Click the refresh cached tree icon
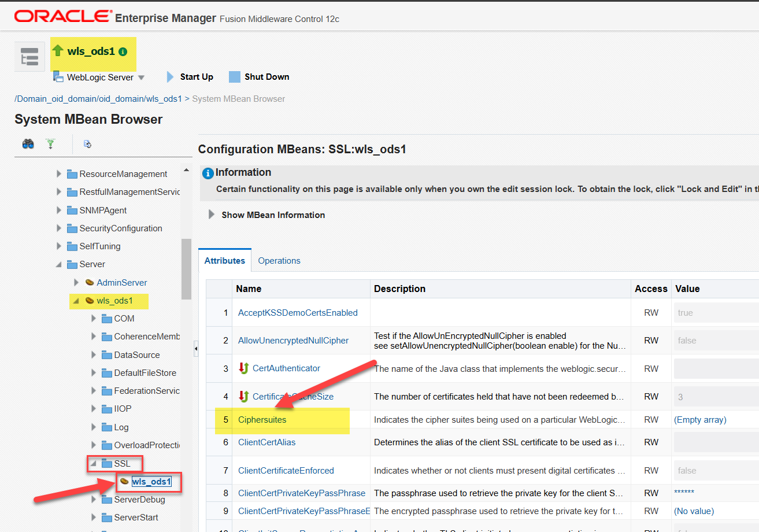Image resolution: width=759 pixels, height=532 pixels. 87,144
